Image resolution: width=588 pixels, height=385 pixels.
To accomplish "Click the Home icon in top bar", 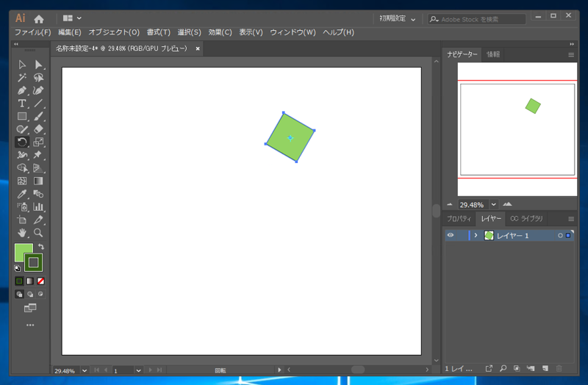I will (x=39, y=18).
